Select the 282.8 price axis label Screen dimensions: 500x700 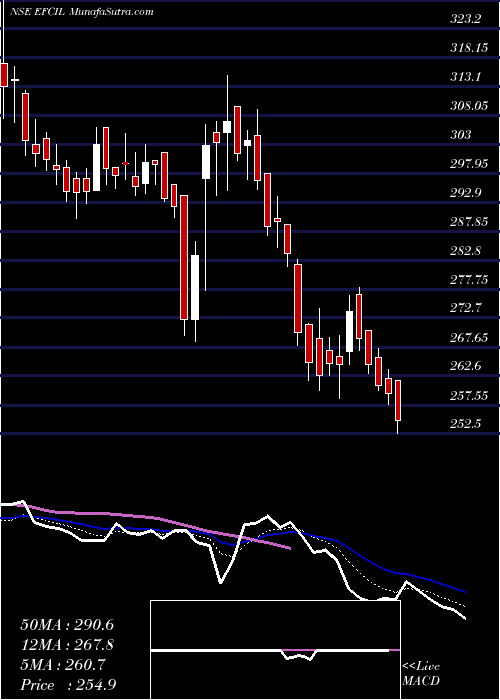coord(465,250)
